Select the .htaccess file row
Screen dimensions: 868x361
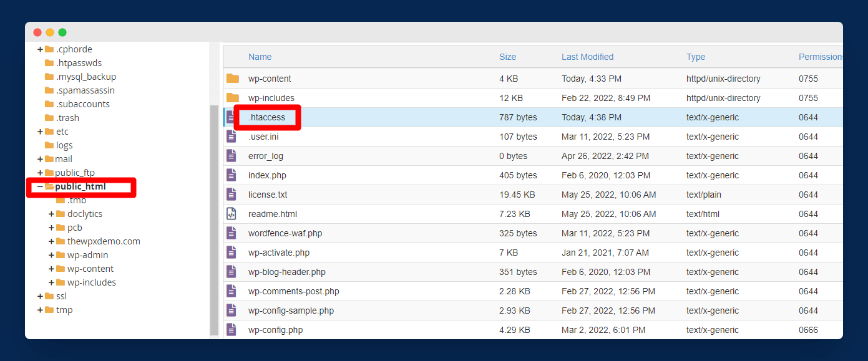pyautogui.click(x=267, y=117)
